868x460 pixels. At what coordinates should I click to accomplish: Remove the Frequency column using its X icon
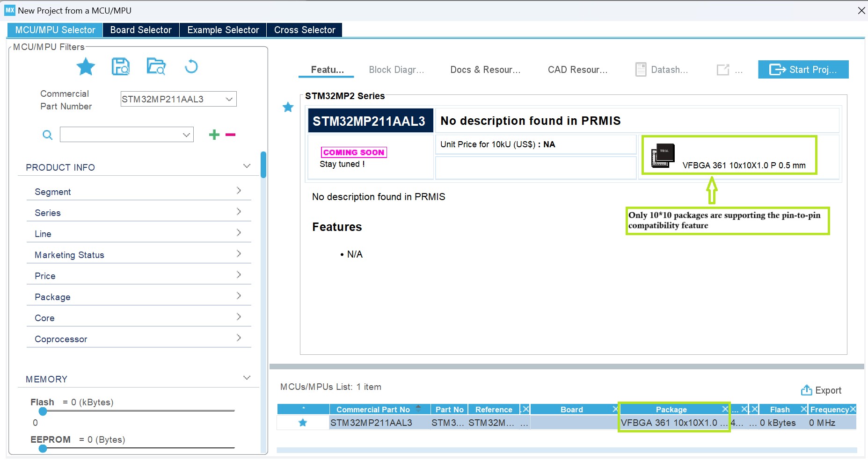coord(853,409)
